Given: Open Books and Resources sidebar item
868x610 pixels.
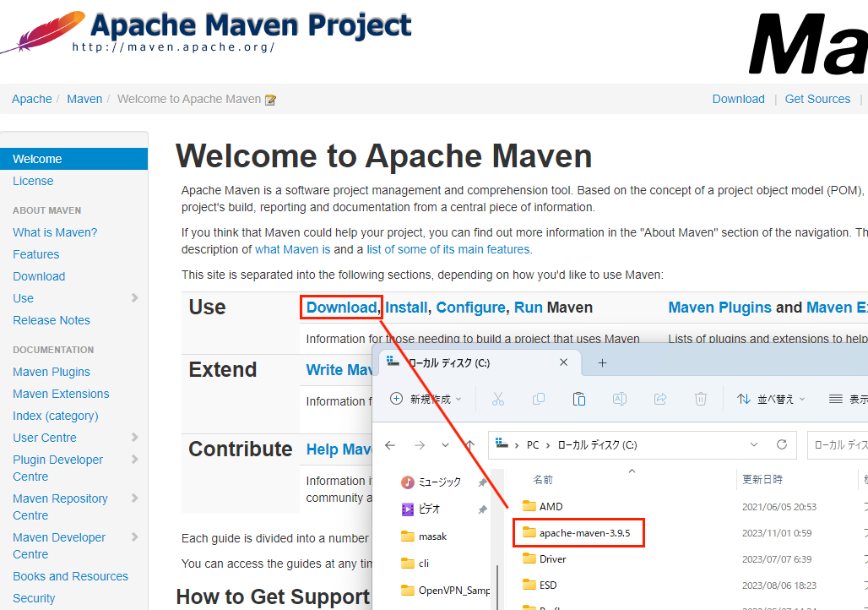Looking at the screenshot, I should pos(70,576).
